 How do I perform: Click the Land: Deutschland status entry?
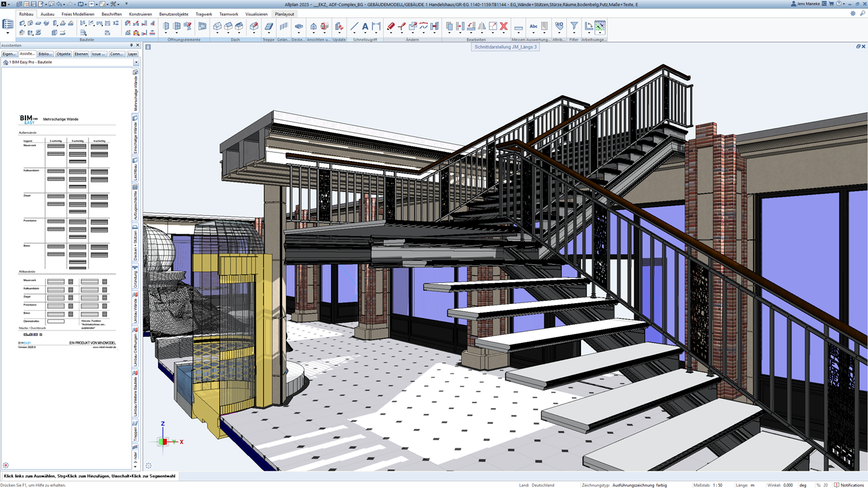point(537,485)
